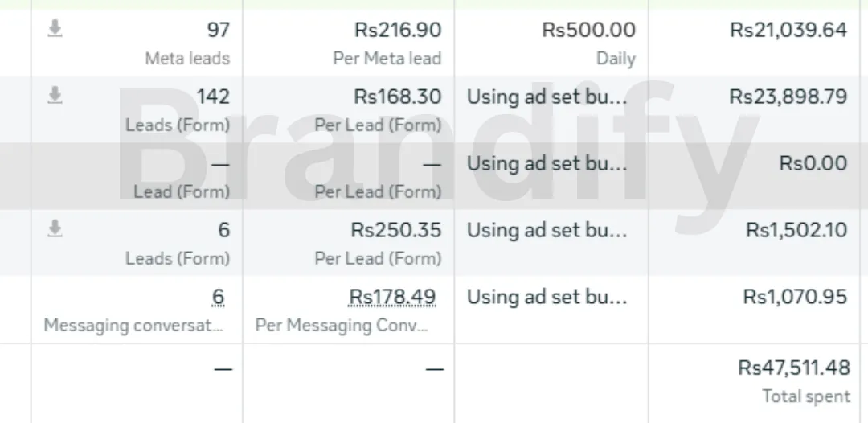Click the 97 Meta leads result number
The height and width of the screenshot is (423, 868).
coord(218,31)
